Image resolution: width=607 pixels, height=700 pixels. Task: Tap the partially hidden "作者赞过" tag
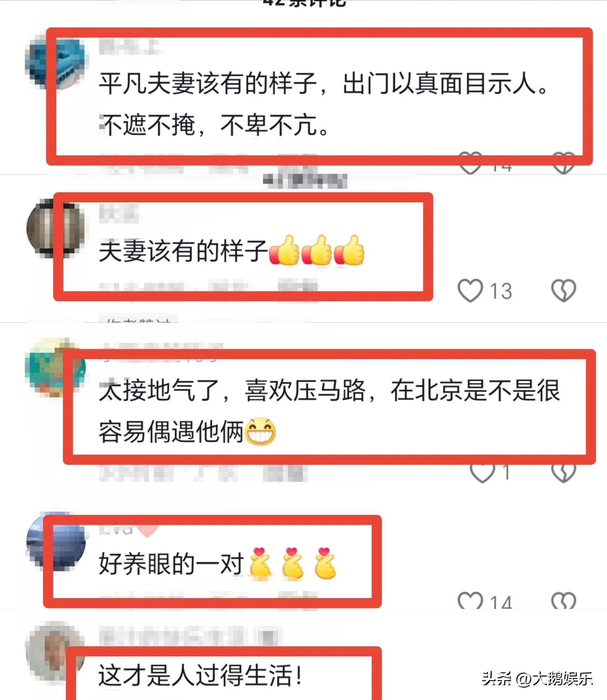[138, 320]
